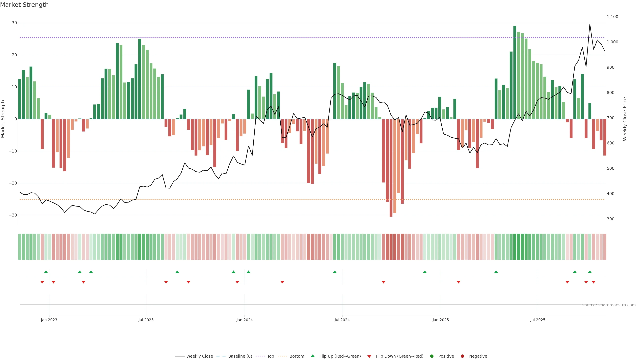This screenshot has width=644, height=362.
Task: Click the Jan 2024 x-axis label
Action: 245,320
